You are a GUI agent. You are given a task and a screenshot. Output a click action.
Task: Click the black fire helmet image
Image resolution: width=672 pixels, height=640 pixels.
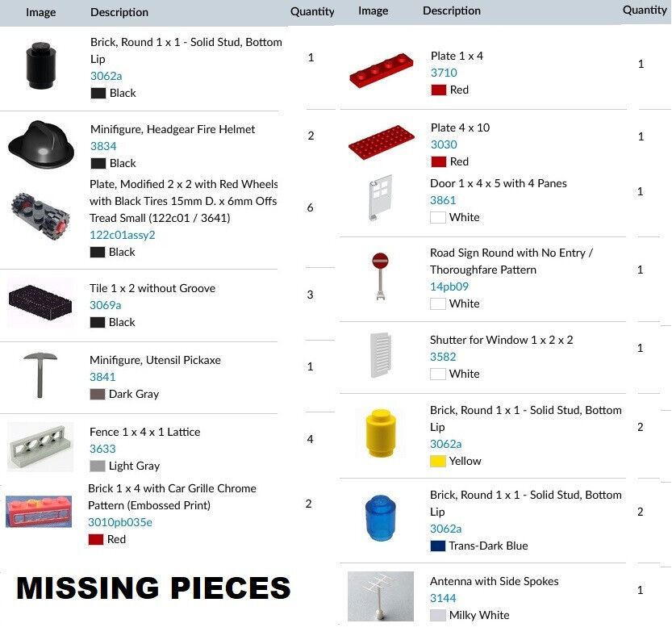click(41, 144)
